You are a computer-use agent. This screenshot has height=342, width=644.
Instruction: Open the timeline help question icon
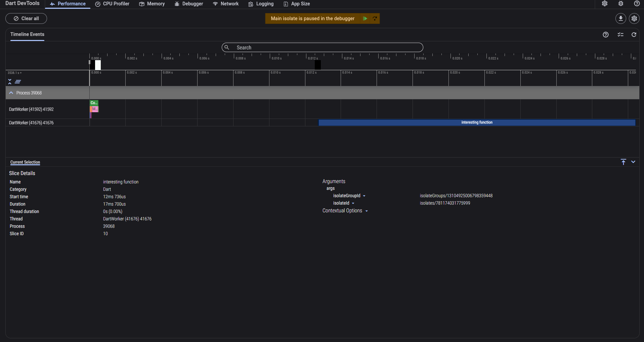pos(606,35)
